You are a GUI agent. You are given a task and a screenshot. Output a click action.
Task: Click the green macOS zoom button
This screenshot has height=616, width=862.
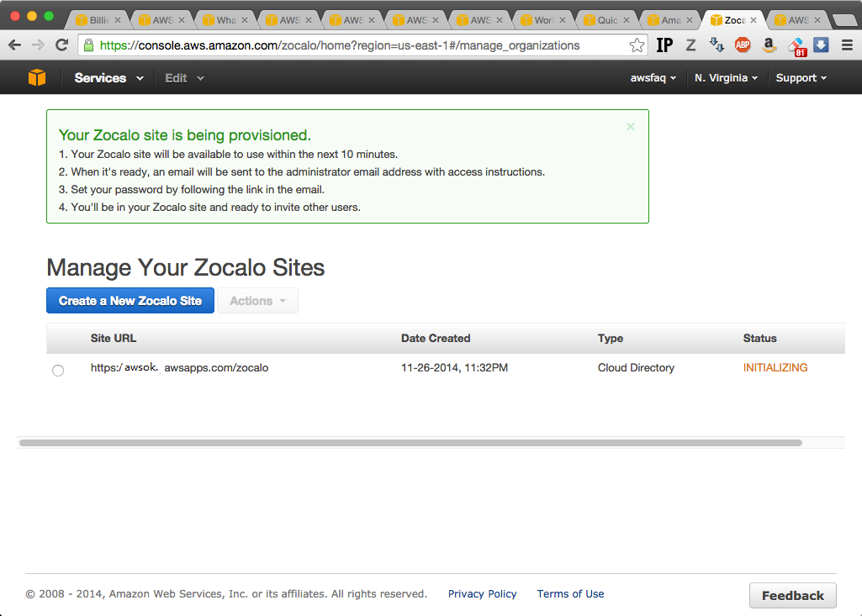coord(49,16)
